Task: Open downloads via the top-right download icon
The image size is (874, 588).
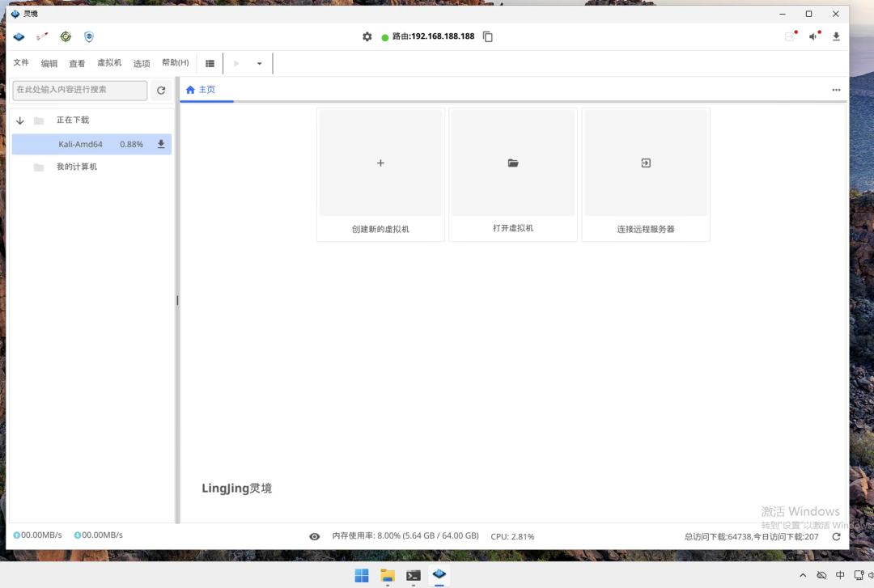Action: (836, 36)
